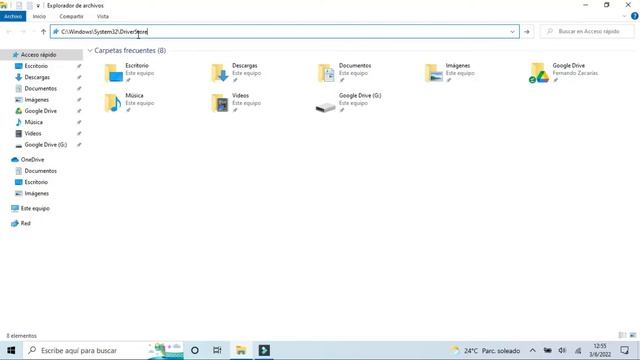
Task: Select the Google Drive (G:) drive icon
Action: pyautogui.click(x=325, y=107)
